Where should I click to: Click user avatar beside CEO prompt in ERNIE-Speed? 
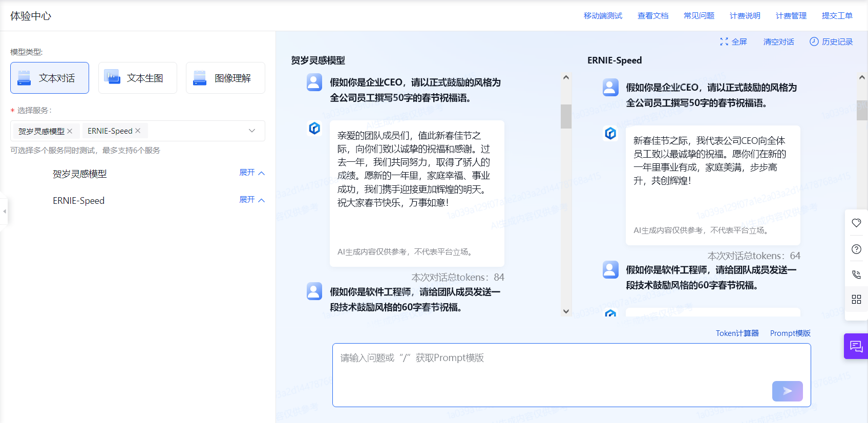pyautogui.click(x=610, y=87)
